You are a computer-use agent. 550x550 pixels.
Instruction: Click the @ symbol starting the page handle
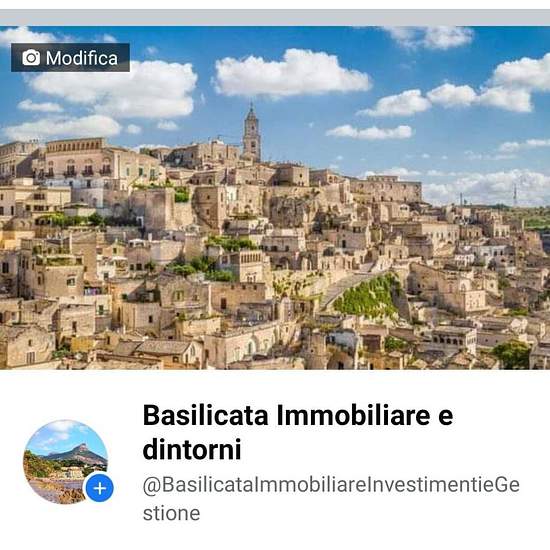[x=151, y=485]
